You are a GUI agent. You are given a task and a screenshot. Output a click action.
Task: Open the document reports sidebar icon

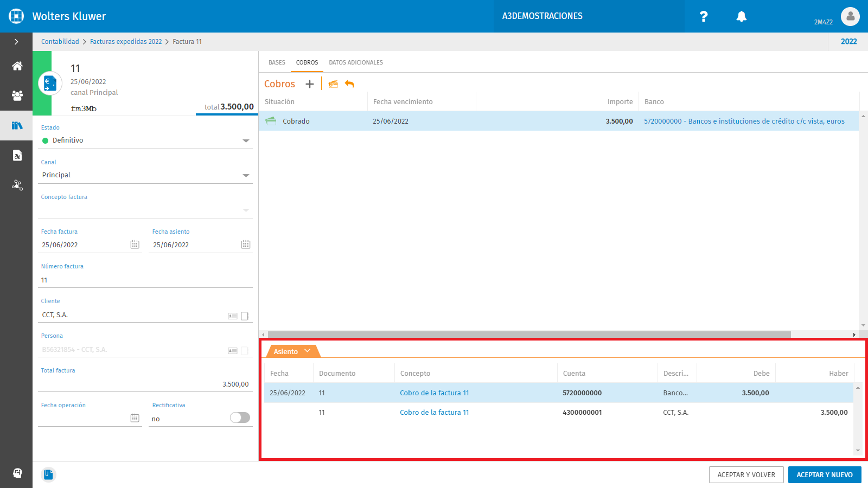pos(17,156)
